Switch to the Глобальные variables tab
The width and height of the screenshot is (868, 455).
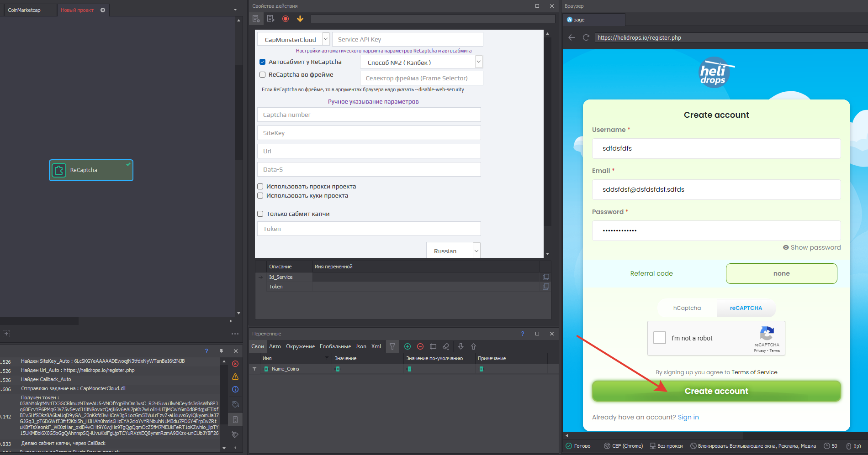(335, 346)
